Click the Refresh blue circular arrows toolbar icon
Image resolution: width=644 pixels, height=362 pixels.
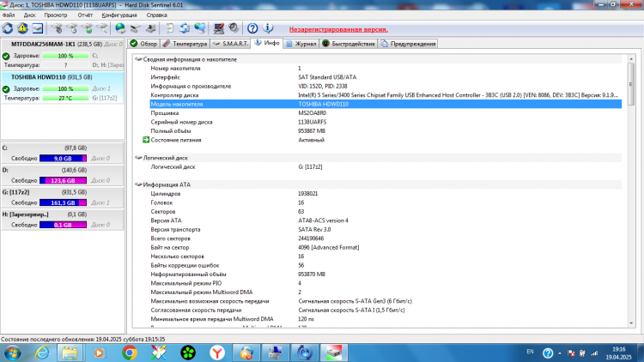(x=8, y=28)
